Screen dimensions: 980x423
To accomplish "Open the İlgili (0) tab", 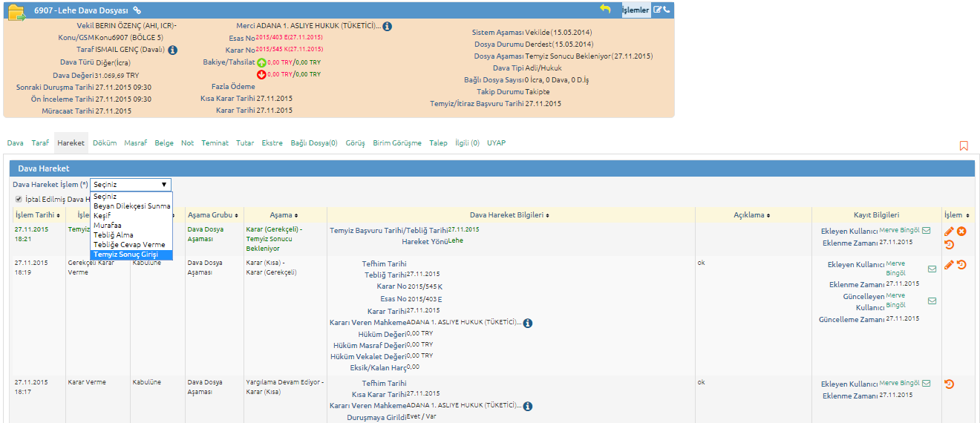I will 467,143.
